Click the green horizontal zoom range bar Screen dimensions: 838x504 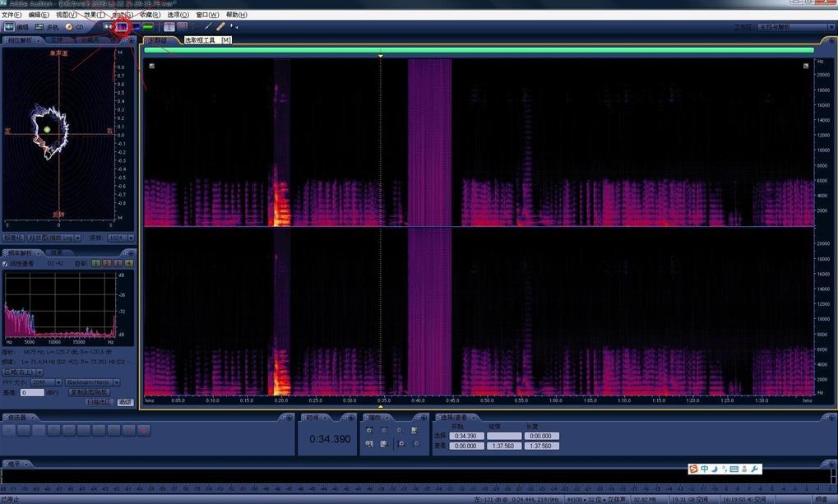click(479, 50)
